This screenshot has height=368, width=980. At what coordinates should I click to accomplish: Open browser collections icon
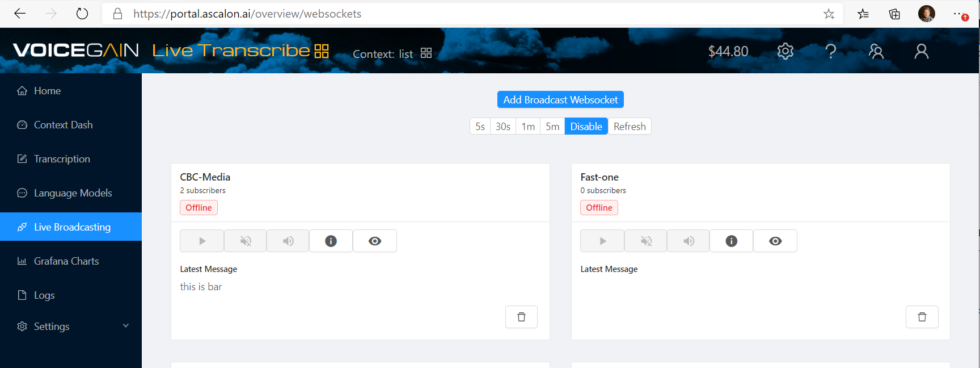(894, 14)
